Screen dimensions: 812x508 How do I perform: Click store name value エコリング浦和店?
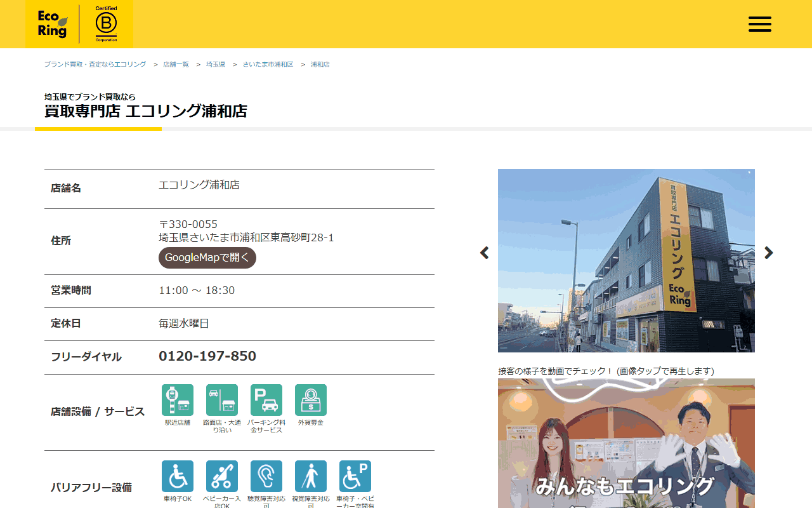coord(199,185)
